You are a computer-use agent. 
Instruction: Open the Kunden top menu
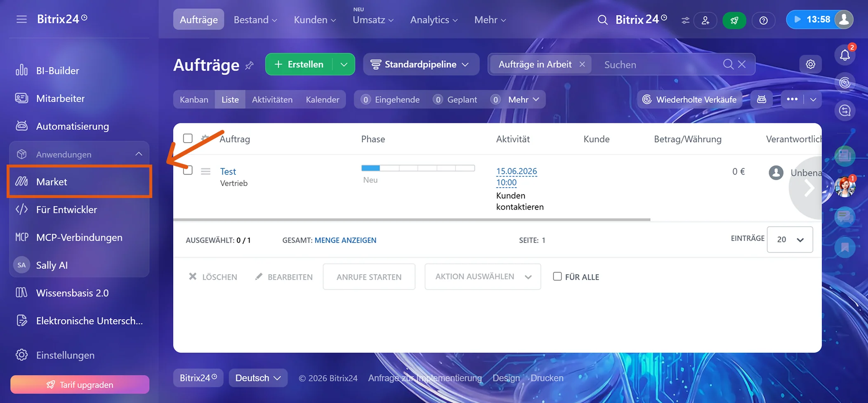315,20
